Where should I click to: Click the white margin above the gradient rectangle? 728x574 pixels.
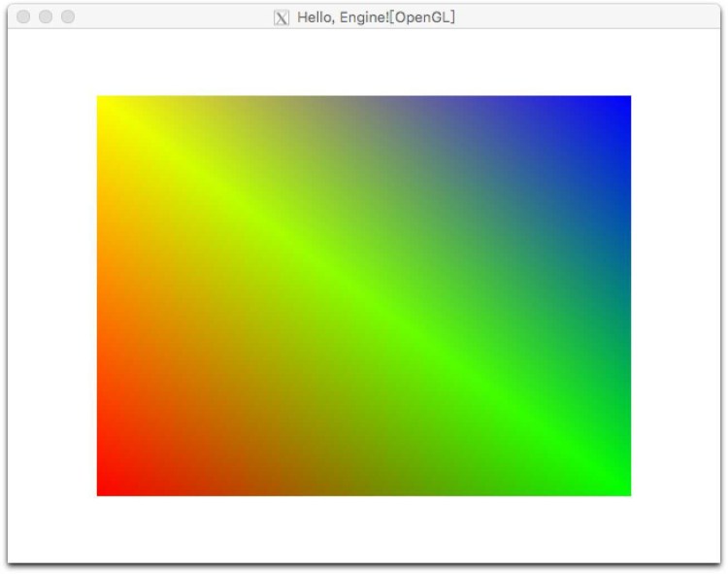pyautogui.click(x=364, y=62)
